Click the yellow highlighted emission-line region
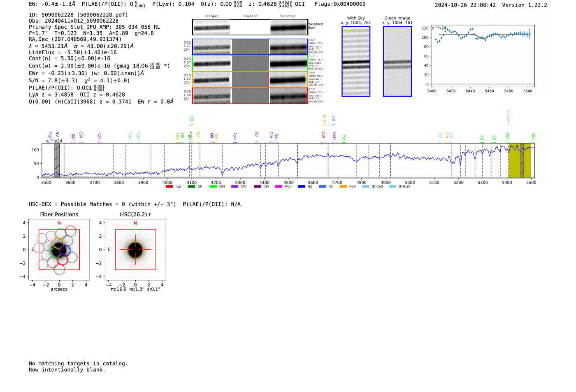This screenshot has width=576, height=392. (520, 160)
